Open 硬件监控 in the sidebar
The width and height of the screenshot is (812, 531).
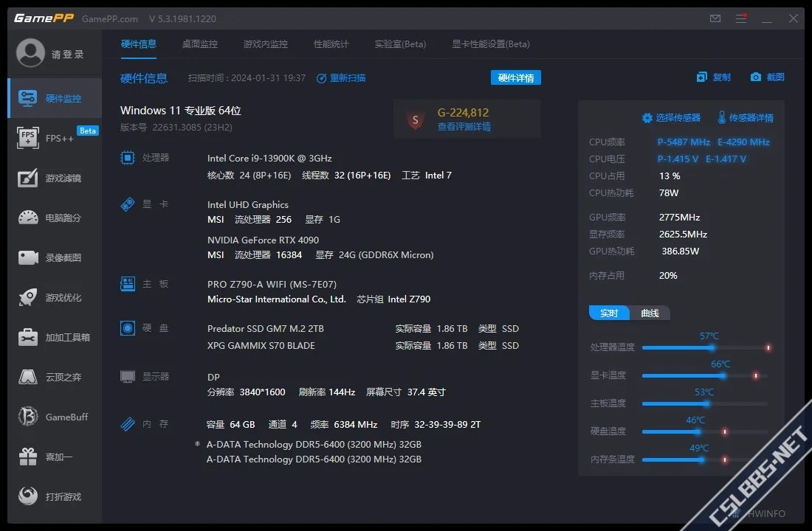point(55,98)
